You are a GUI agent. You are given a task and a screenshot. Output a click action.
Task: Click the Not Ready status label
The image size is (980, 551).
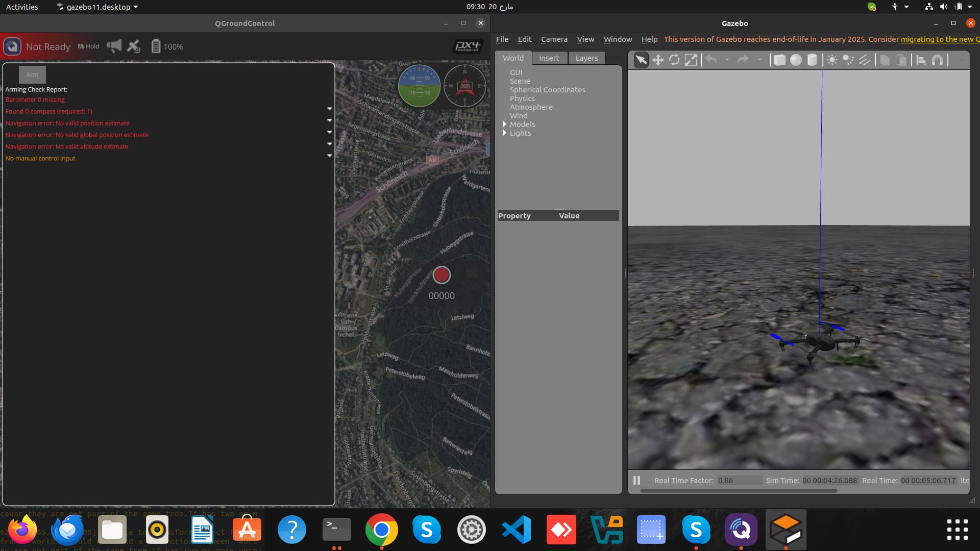tap(48, 46)
